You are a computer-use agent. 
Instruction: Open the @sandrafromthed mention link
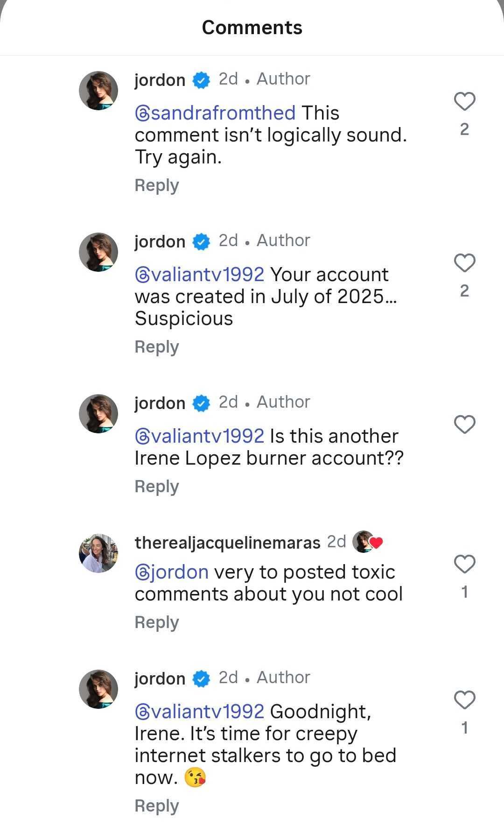[215, 113]
